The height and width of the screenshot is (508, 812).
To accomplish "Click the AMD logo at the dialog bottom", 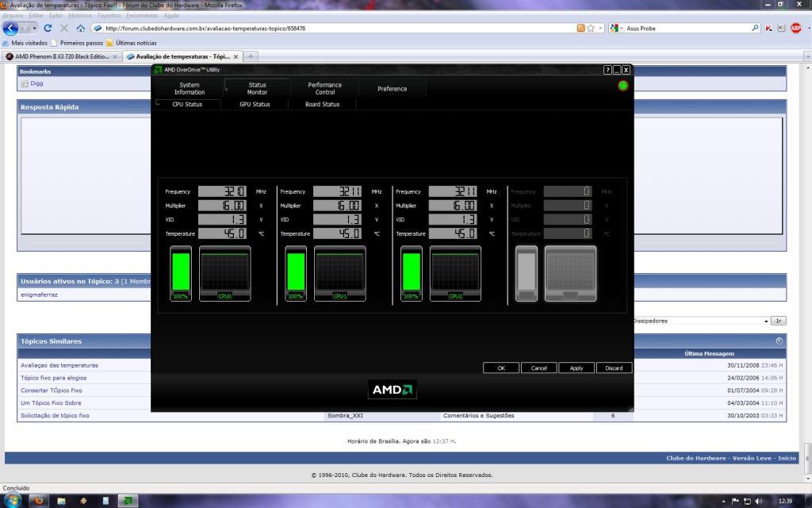I will tap(392, 390).
